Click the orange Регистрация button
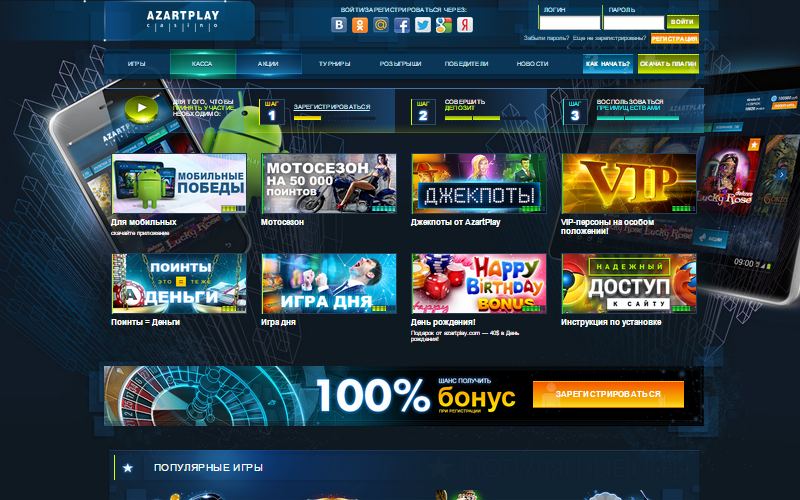The width and height of the screenshot is (800, 500). click(x=674, y=38)
